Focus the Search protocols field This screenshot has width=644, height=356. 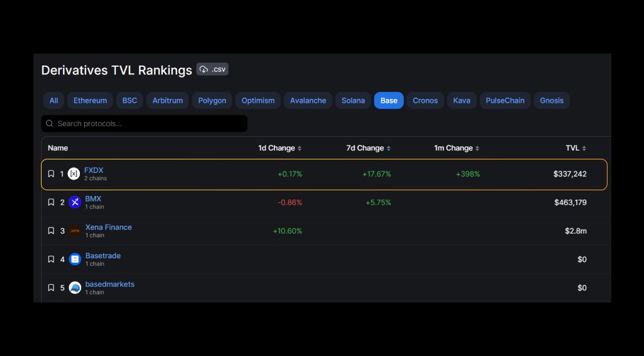pos(144,123)
